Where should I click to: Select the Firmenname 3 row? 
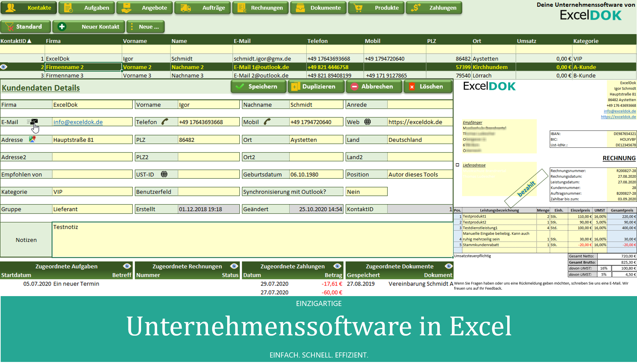[318, 75]
